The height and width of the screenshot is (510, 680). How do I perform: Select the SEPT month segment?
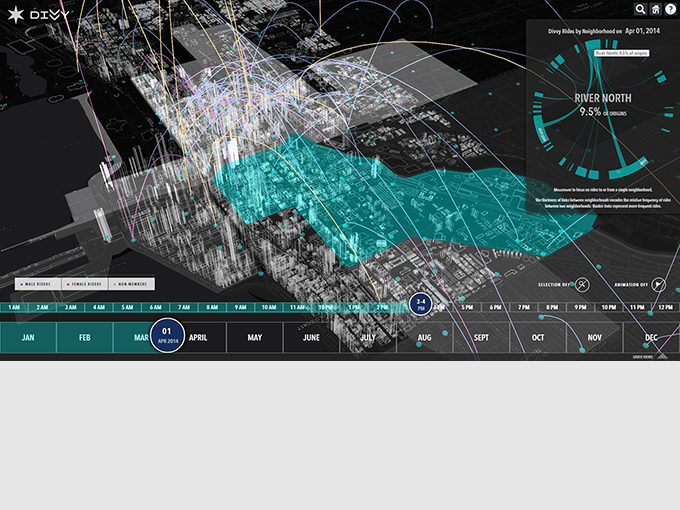[x=481, y=337]
